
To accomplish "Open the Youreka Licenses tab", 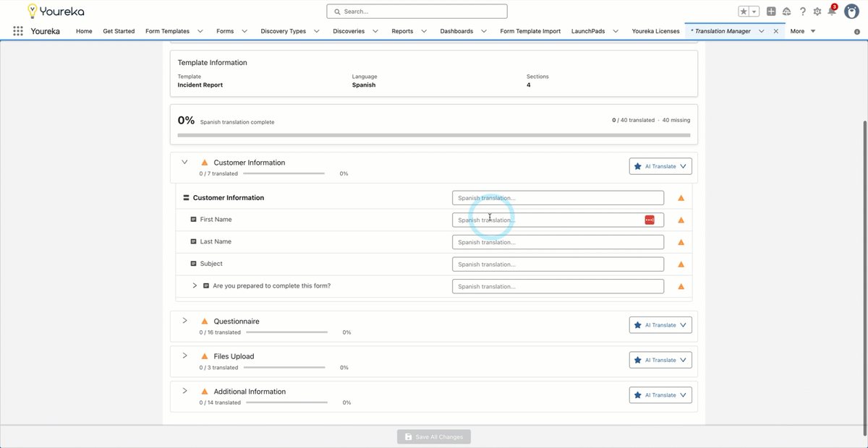I will point(655,31).
